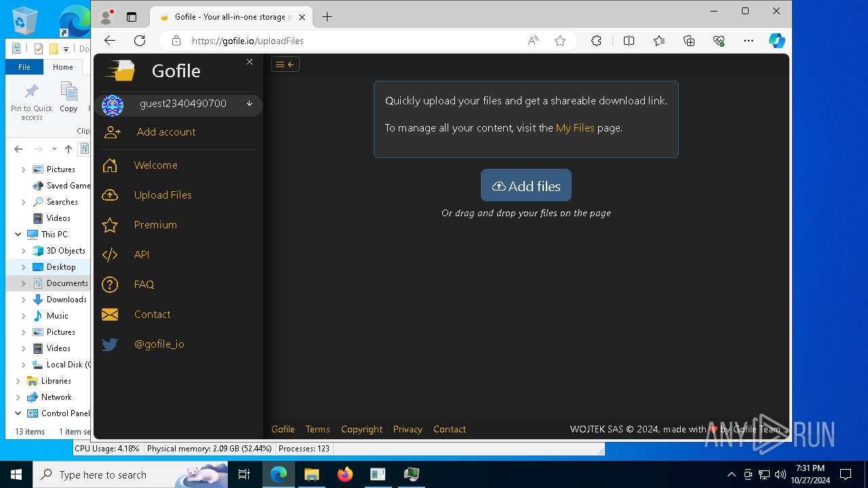This screenshot has height=488, width=868.
Task: Expand the Network tree node
Action: pos(18,397)
